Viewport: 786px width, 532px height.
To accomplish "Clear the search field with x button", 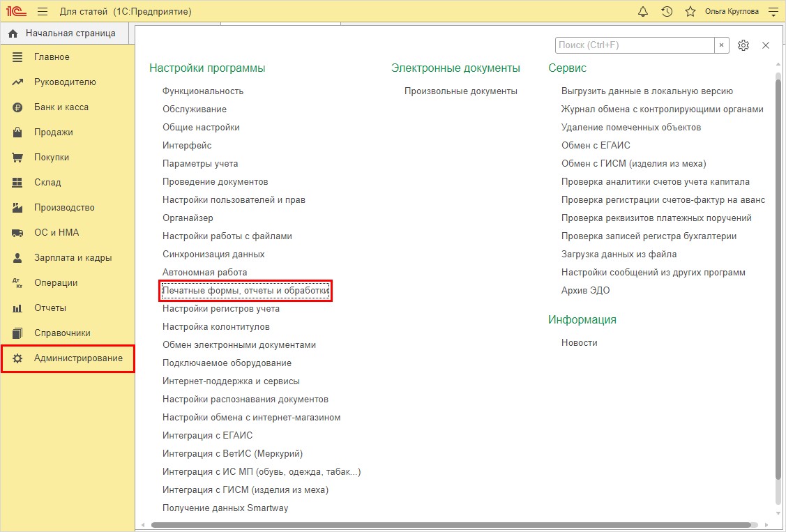I will point(721,45).
